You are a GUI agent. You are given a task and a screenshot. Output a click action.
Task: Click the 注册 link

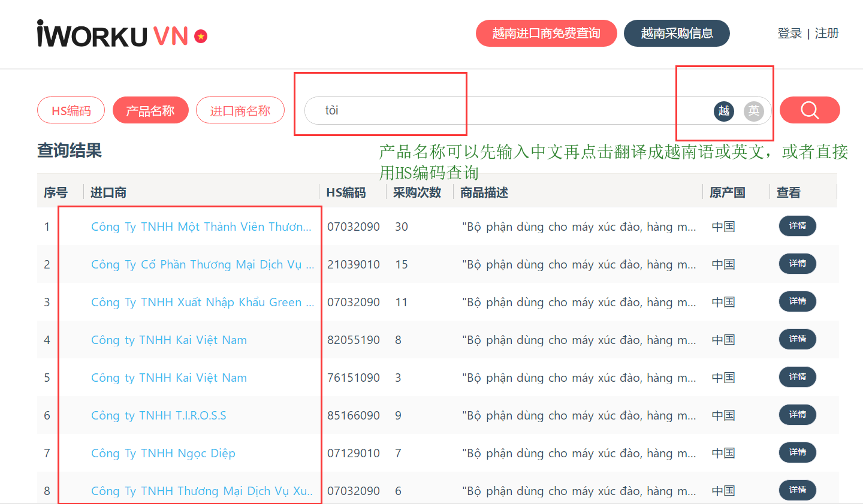pos(826,34)
